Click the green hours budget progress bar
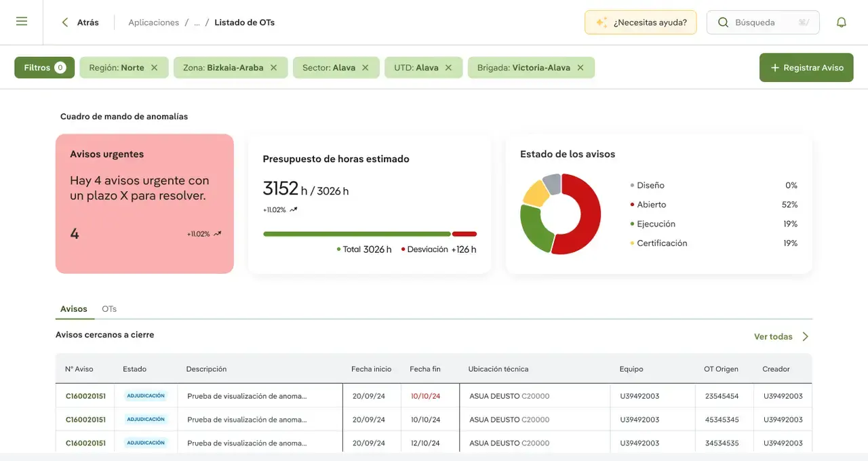The width and height of the screenshot is (868, 461). [357, 234]
